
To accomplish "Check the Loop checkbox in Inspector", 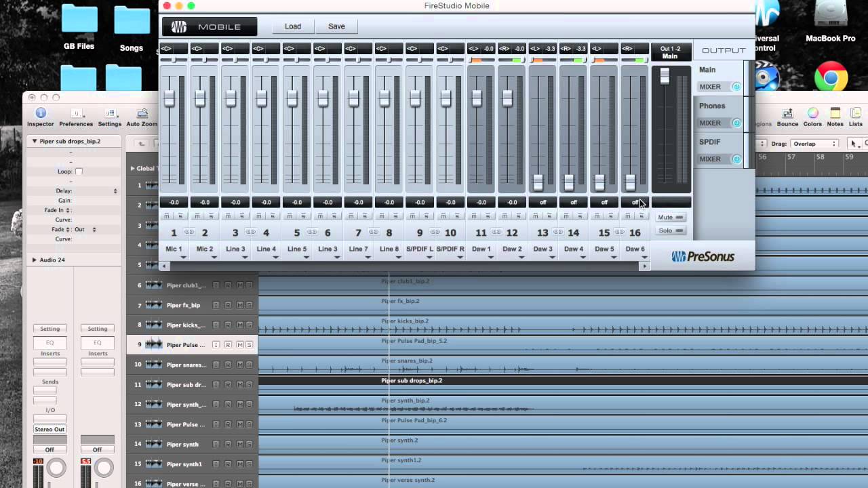I will pos(79,171).
